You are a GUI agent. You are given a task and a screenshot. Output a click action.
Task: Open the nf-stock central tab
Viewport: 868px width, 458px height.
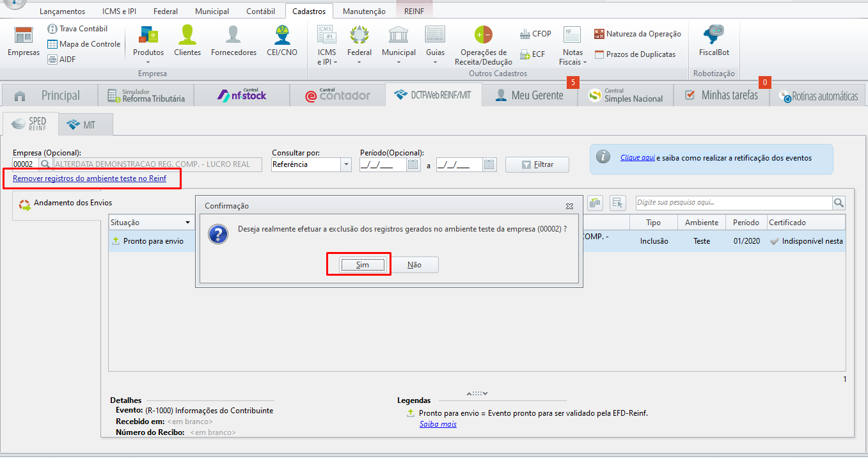(242, 95)
